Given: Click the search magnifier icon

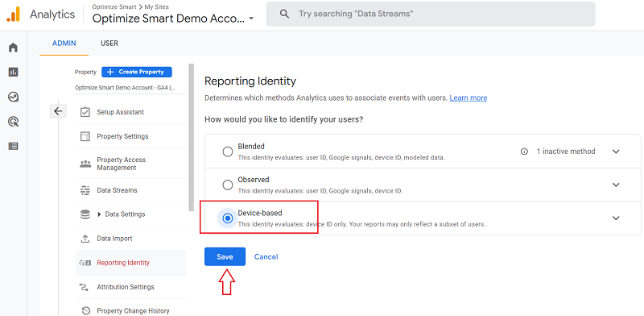Looking at the screenshot, I should coord(284,14).
